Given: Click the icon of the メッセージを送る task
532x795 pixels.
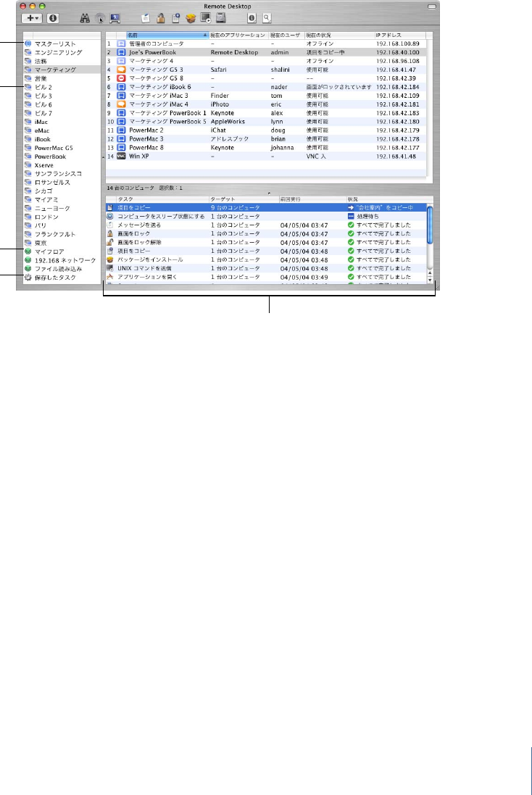Looking at the screenshot, I should coord(110,225).
